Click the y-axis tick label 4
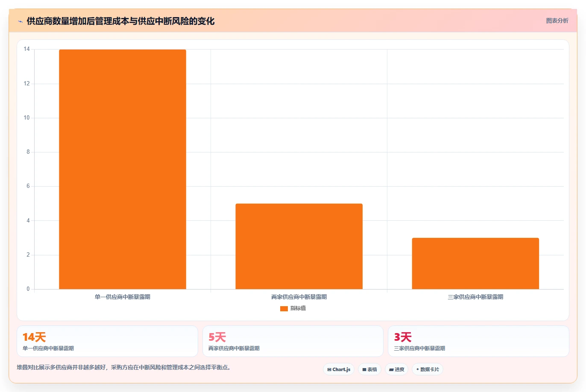 pyautogui.click(x=28, y=220)
